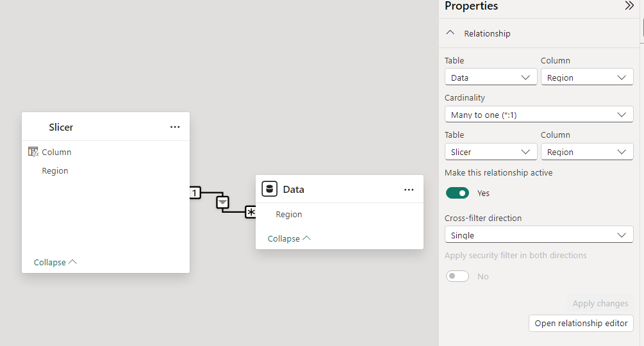The image size is (644, 346).
Task: Open the Column dropdown next to Slicer table
Action: click(x=587, y=152)
